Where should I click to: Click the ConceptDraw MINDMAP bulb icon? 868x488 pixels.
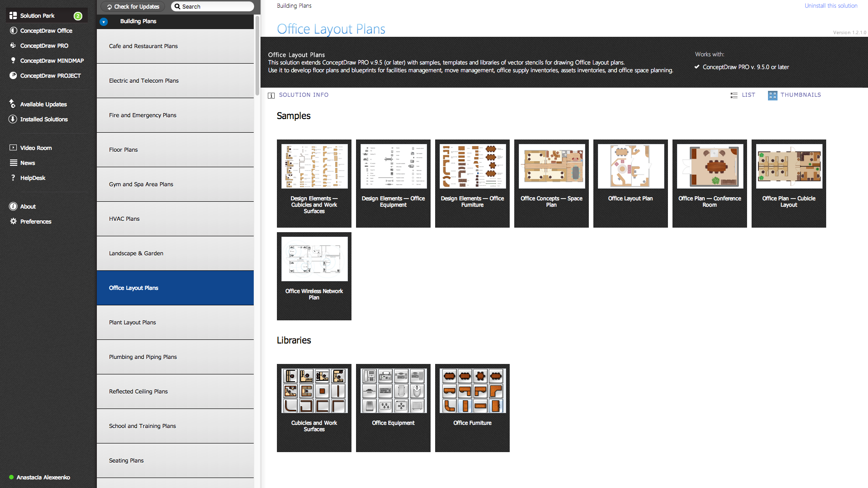click(x=13, y=60)
